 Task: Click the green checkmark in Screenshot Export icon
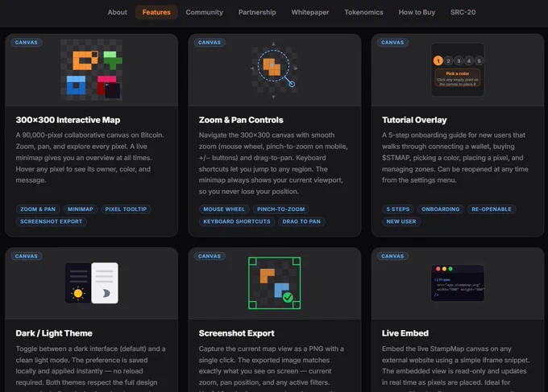pyautogui.click(x=288, y=297)
